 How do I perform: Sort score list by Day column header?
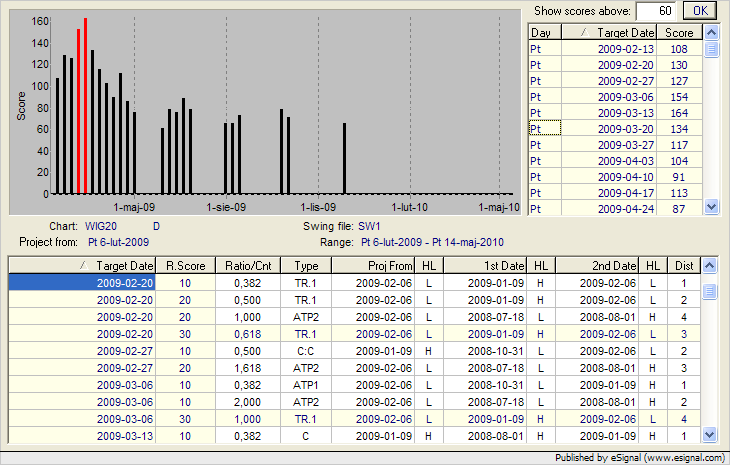coord(547,33)
